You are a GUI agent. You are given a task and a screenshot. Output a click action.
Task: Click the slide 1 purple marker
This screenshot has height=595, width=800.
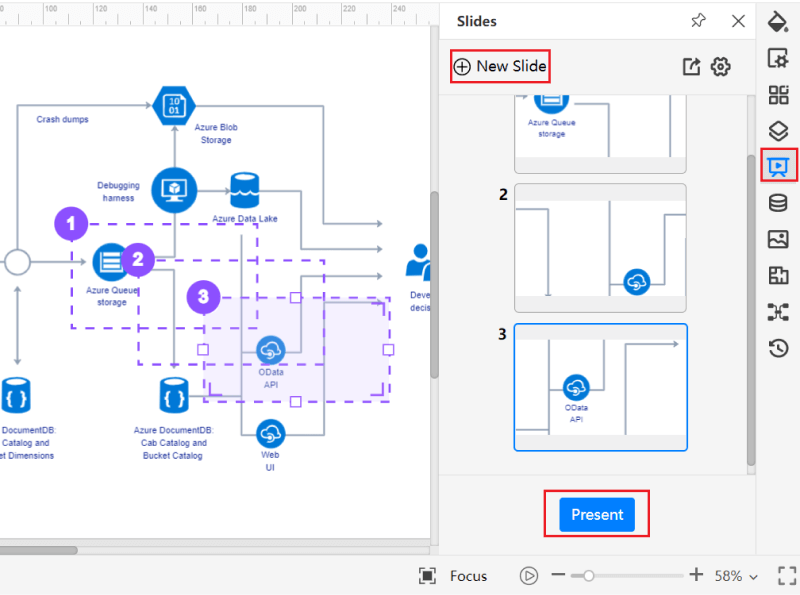(71, 223)
